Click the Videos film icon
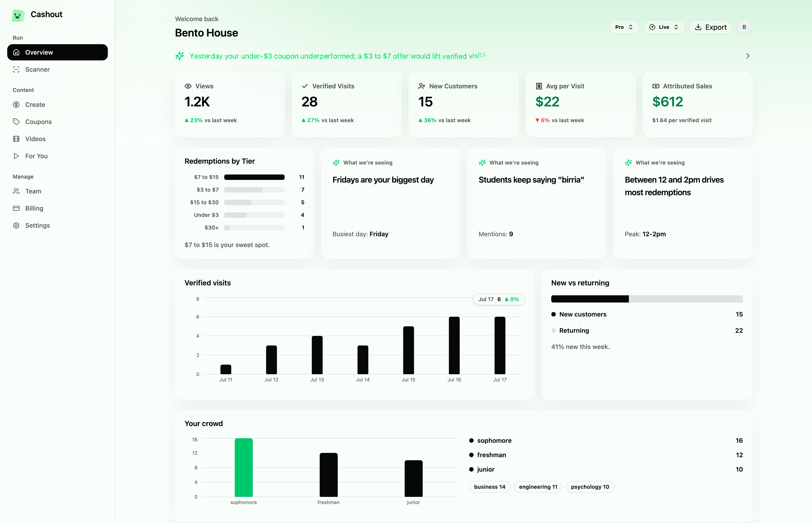Viewport: 812px width, 523px height. click(16, 139)
